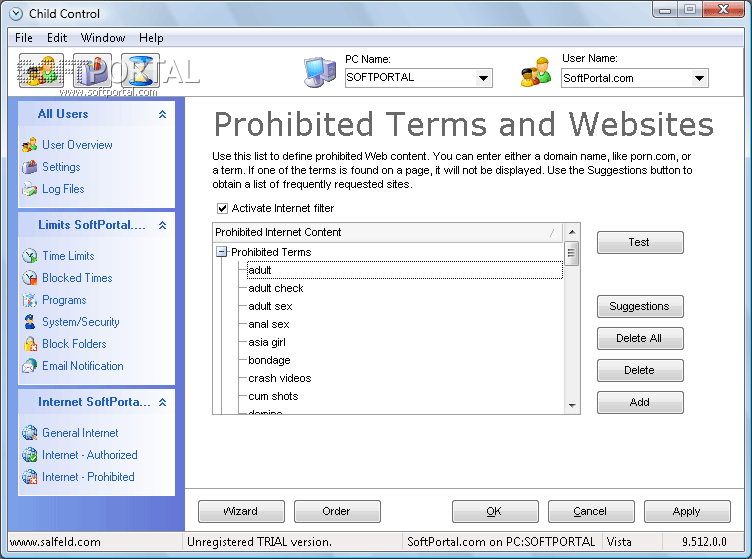
Task: Select the 'adult' term
Action: click(x=259, y=270)
